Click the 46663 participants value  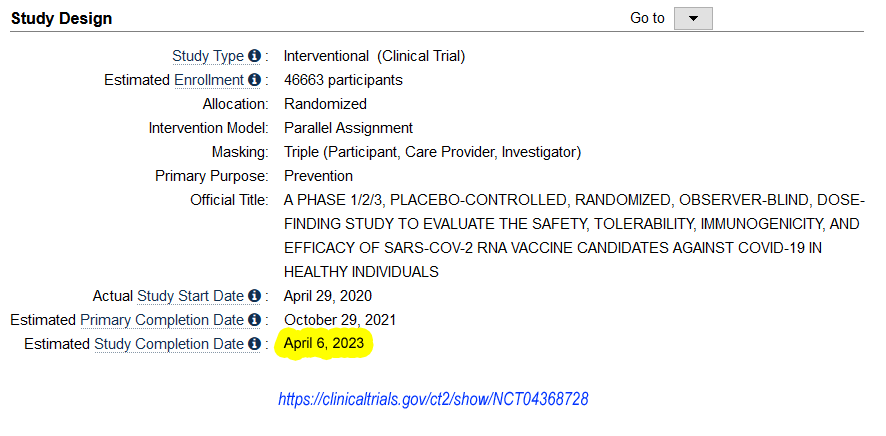click(x=343, y=80)
